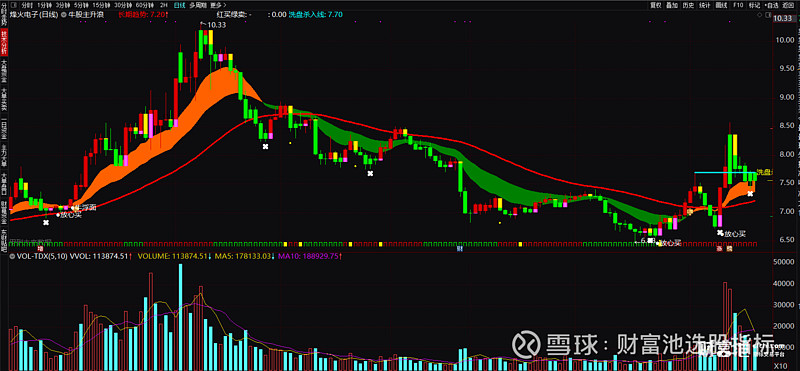Add stock to 自选 watchlist
Image resolution: width=800 pixels, height=371 pixels.
[x=771, y=5]
